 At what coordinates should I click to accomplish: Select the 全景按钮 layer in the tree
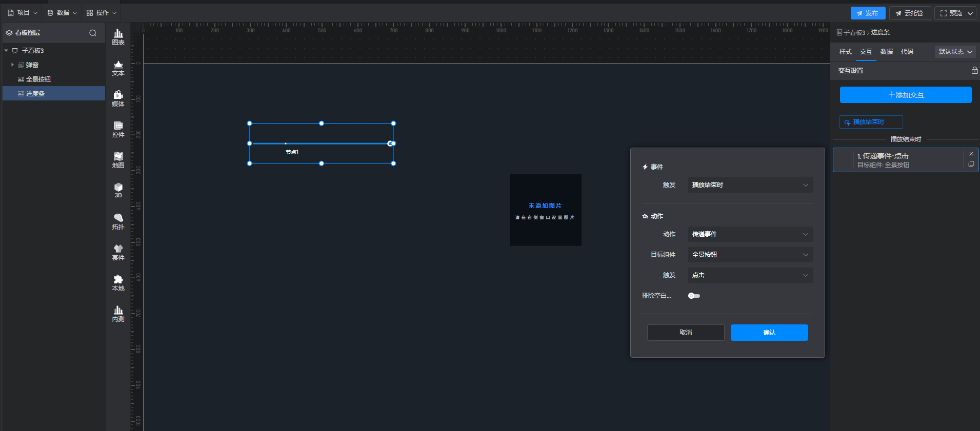coord(38,79)
